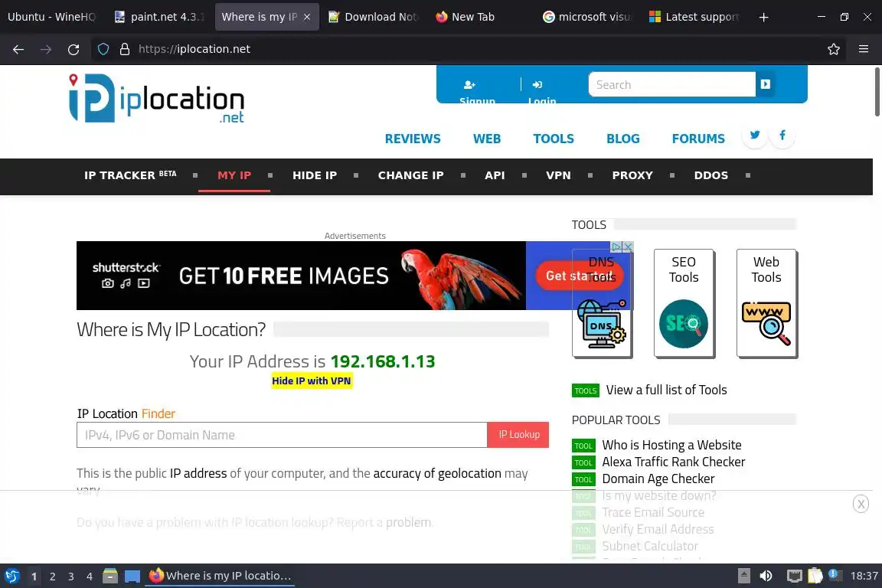Click the 'accuracy of geolocation' link

(437, 473)
